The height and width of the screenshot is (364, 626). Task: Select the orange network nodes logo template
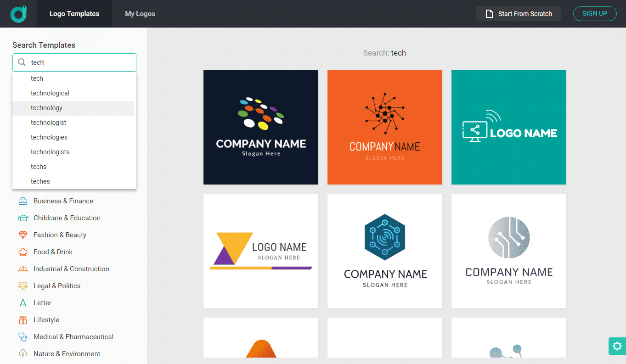385,127
